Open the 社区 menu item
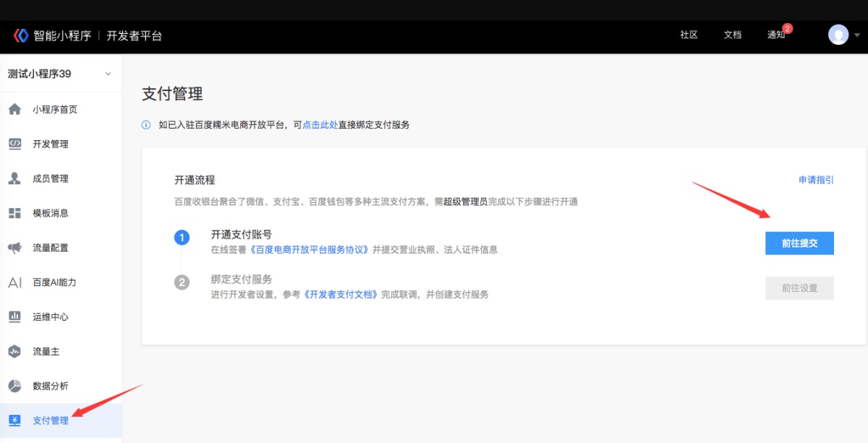 coord(689,35)
